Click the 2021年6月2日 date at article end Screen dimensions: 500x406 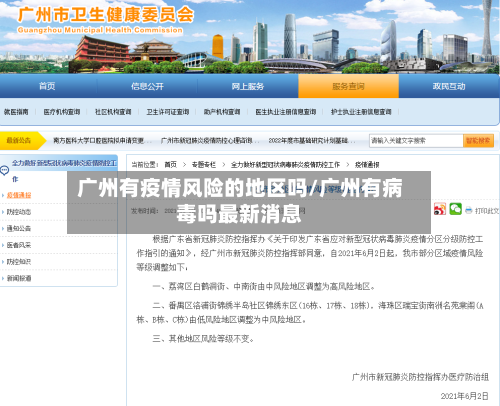click(x=464, y=396)
